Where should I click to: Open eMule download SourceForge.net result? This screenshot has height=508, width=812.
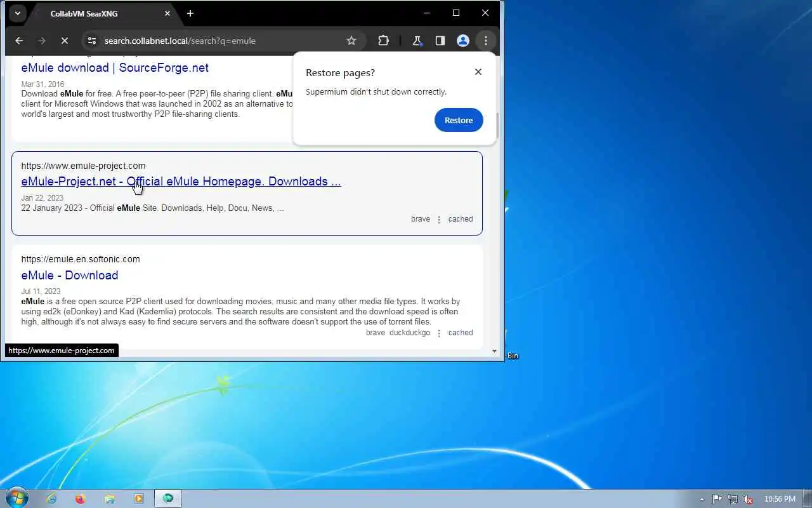coord(115,67)
